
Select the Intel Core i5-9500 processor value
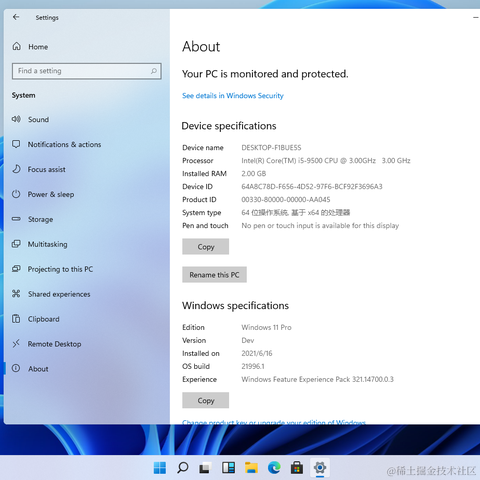(x=326, y=161)
